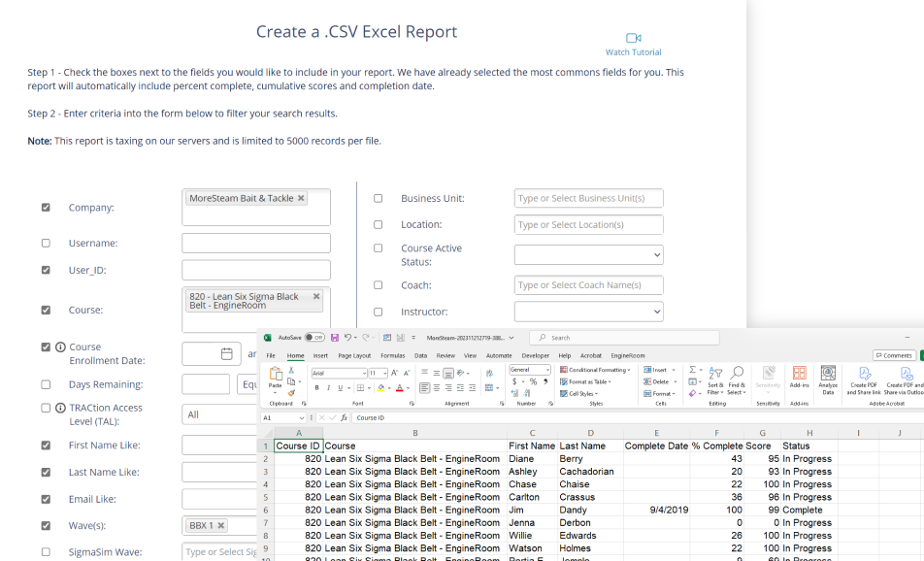This screenshot has height=561, width=924.
Task: Click the Watch Tutorial video icon
Action: point(634,38)
